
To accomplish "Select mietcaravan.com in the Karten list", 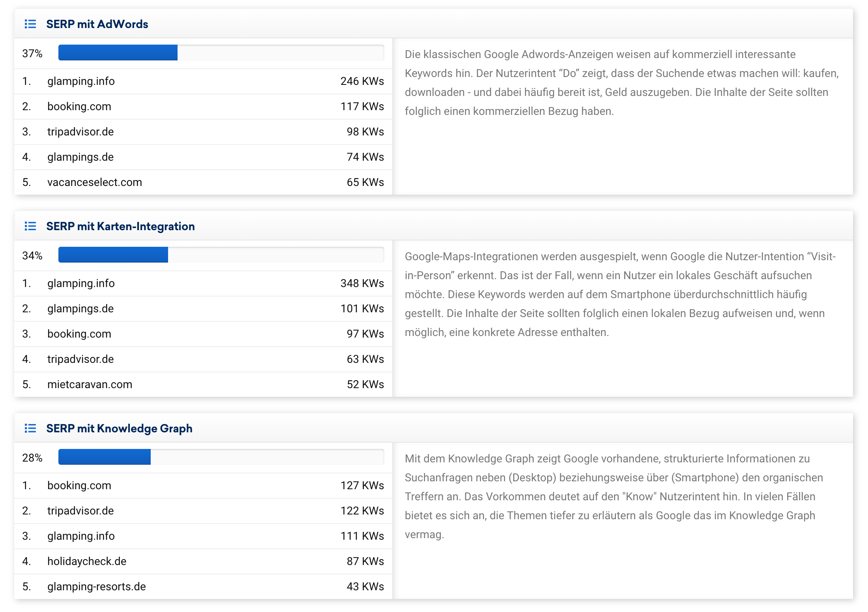I will pos(90,385).
